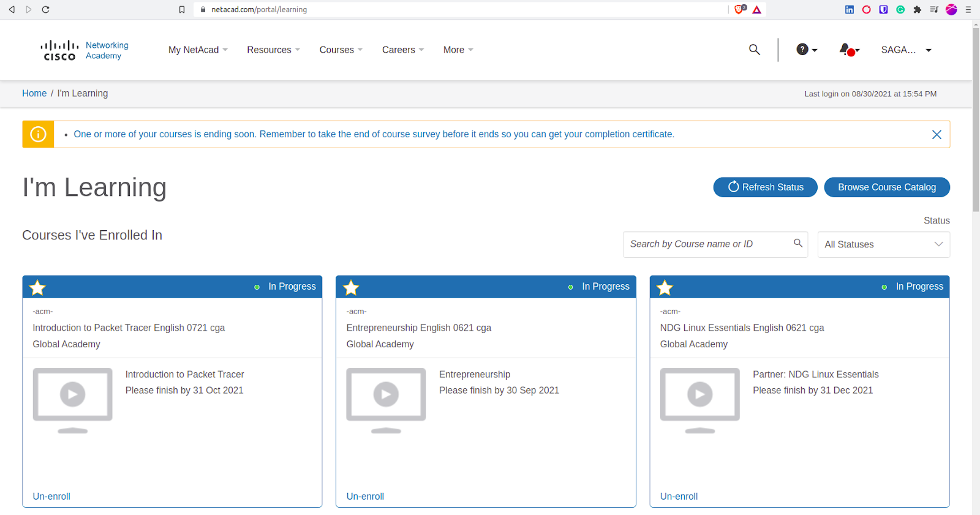This screenshot has width=980, height=515.
Task: Open the media playlist control icon
Action: click(x=934, y=10)
